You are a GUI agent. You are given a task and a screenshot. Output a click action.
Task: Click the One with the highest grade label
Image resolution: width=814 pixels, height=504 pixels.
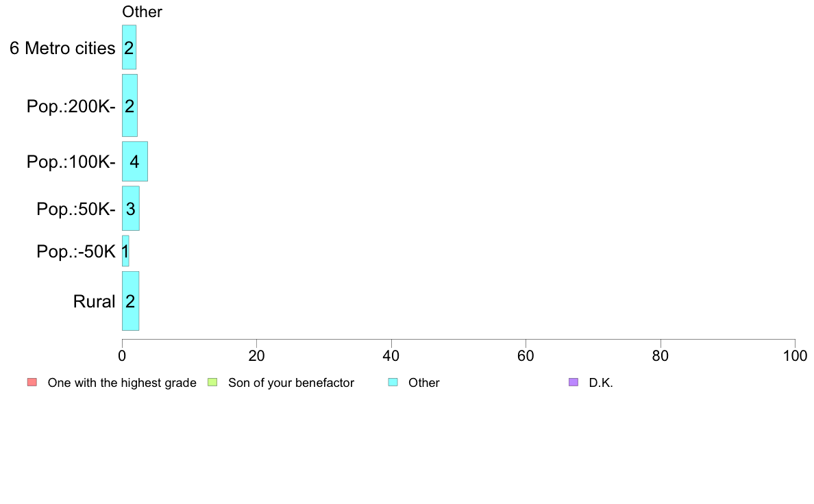click(122, 383)
